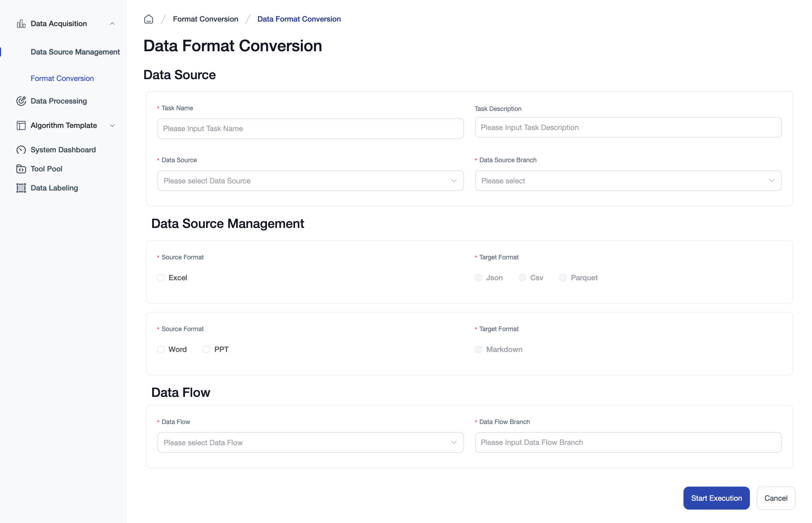Collapse the Data Acquisition menu chevron
Image resolution: width=812 pixels, height=523 pixels.
[x=112, y=24]
